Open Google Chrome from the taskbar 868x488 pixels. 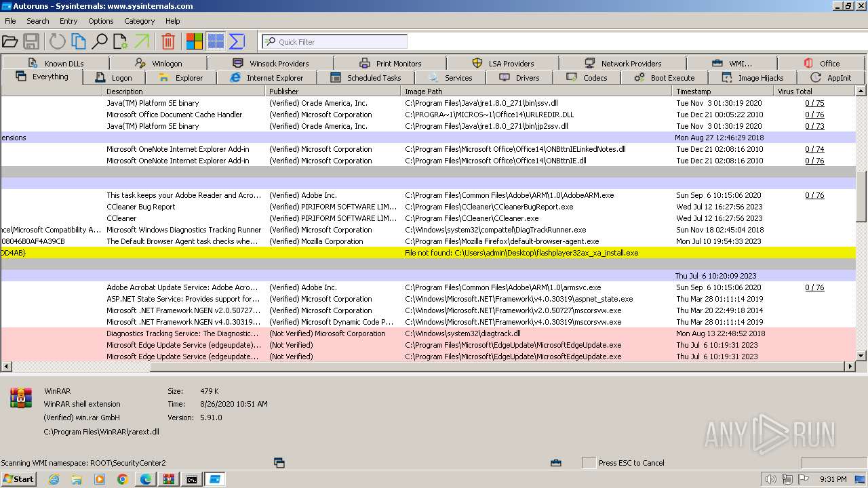[x=123, y=479]
